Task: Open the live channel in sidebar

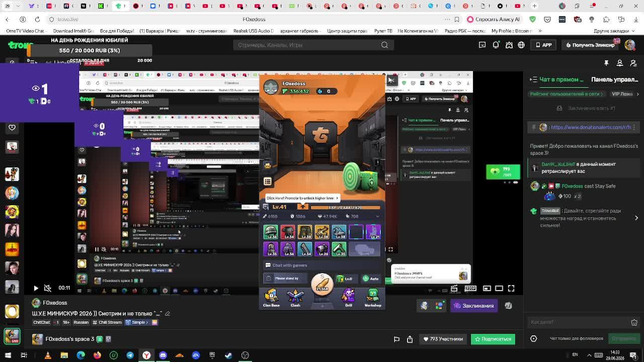Action: (x=12, y=335)
